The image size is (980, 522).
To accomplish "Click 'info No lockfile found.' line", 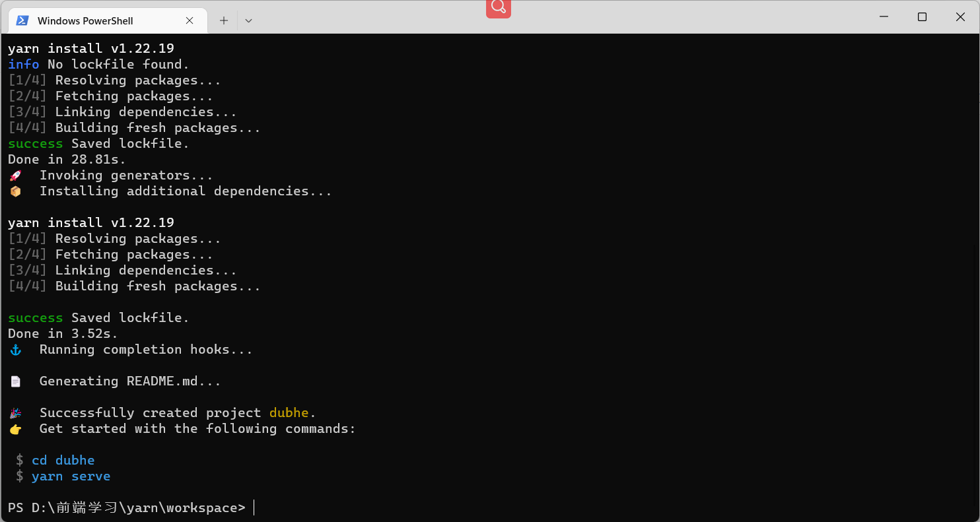I will click(99, 64).
